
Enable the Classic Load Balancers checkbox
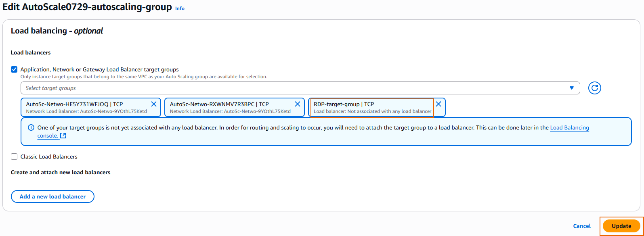click(14, 157)
